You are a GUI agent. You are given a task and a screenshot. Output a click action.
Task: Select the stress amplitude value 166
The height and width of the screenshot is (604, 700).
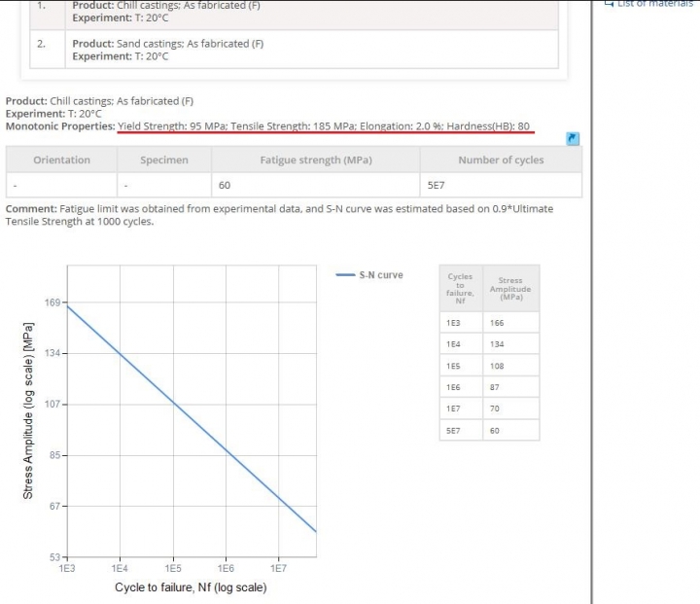(x=510, y=323)
